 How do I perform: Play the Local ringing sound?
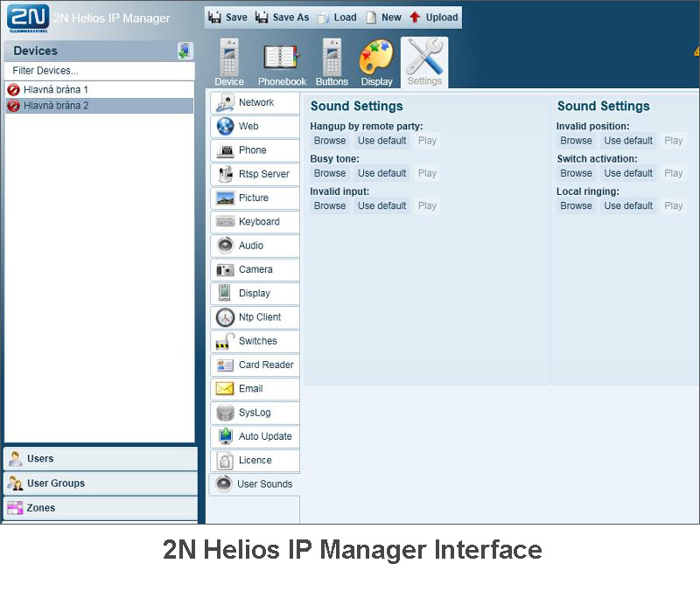coord(673,206)
